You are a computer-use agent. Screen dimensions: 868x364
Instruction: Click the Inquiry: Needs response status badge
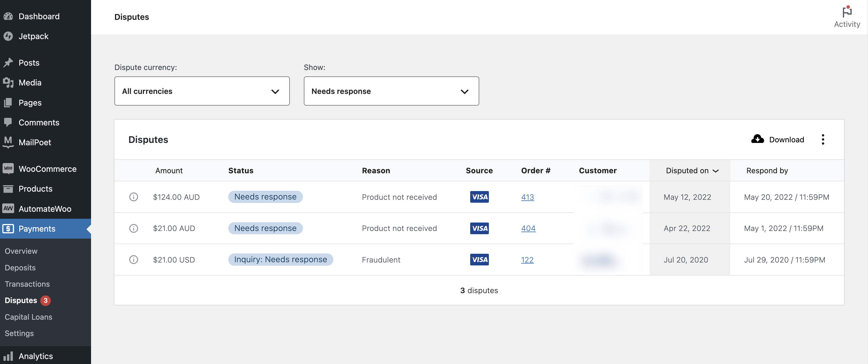(x=280, y=260)
